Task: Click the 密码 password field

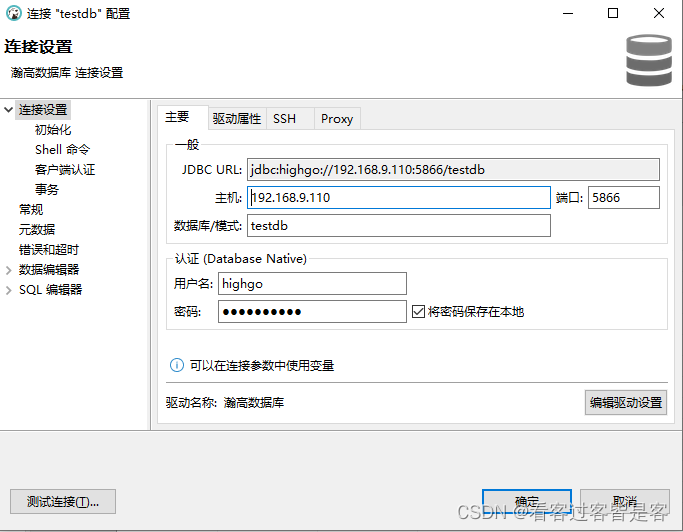Action: [312, 312]
